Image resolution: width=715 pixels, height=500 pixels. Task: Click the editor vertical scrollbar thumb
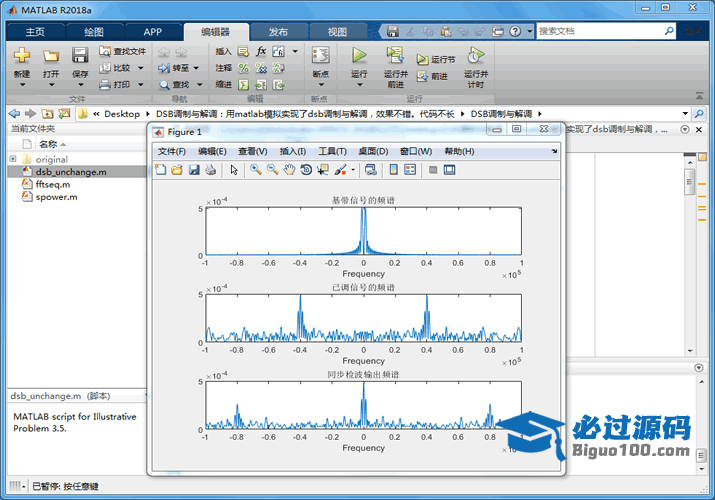coord(689,181)
